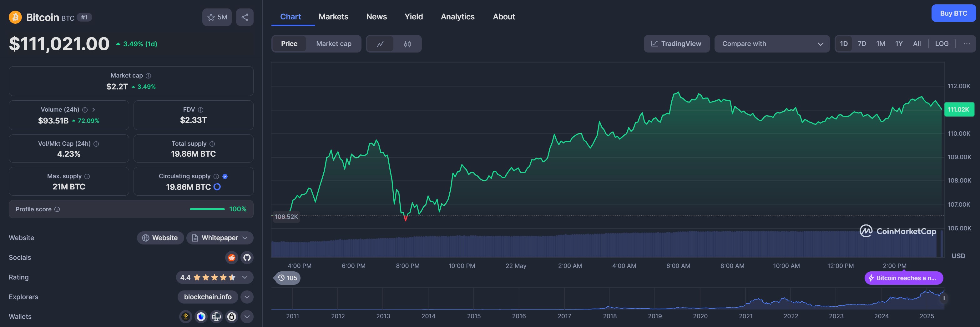The height and width of the screenshot is (327, 980).
Task: Click the Max. supply info icon
Action: [87, 176]
